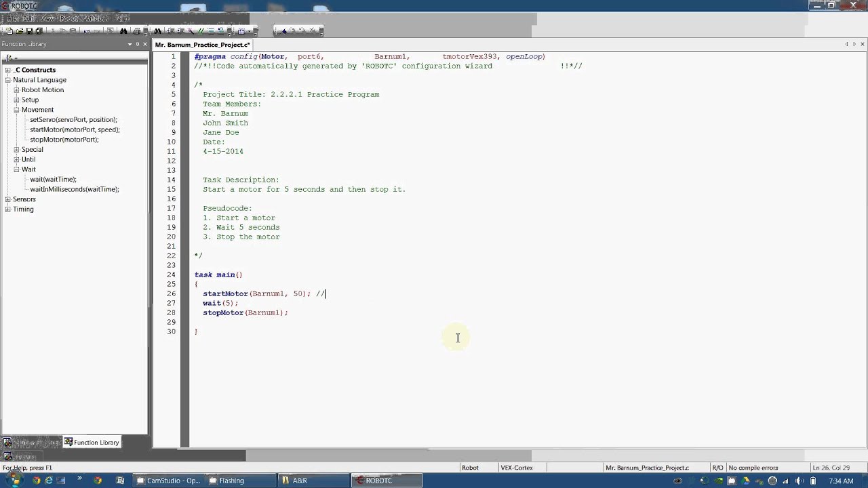Click the Print toolbar icon
Viewport: 868px width, 488px height.
(137, 31)
